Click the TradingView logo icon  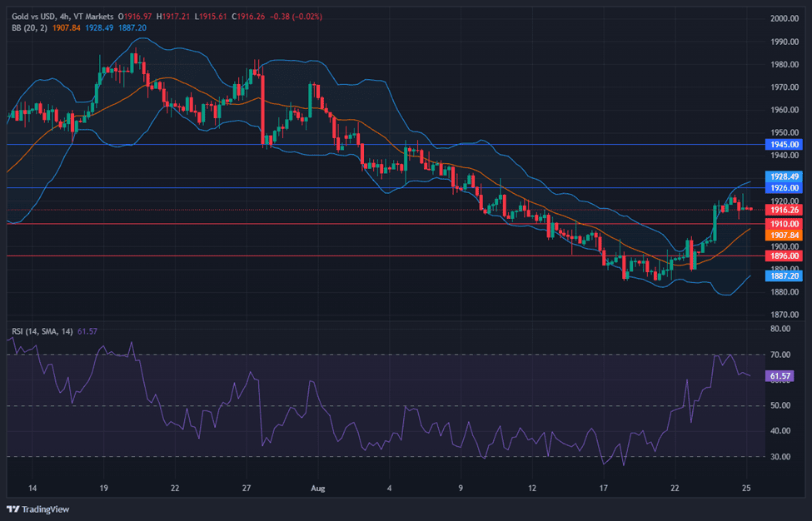(x=13, y=509)
